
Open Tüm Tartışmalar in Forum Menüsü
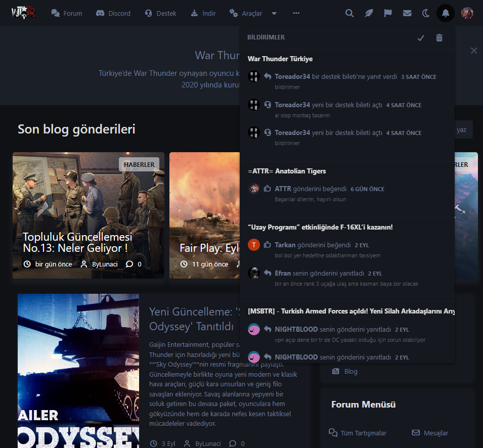(x=358, y=433)
